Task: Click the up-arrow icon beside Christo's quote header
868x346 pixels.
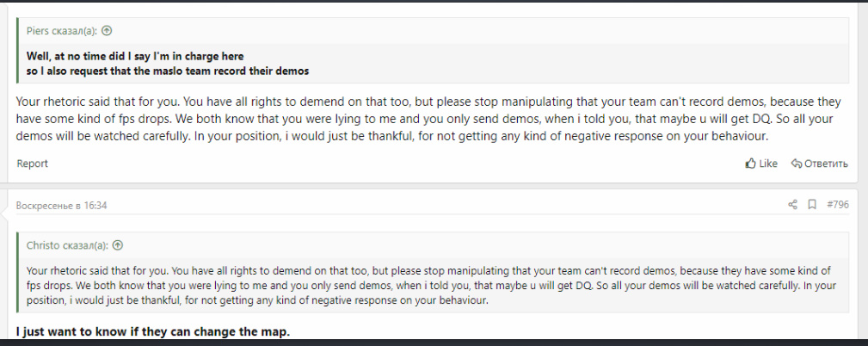Action: click(x=118, y=245)
